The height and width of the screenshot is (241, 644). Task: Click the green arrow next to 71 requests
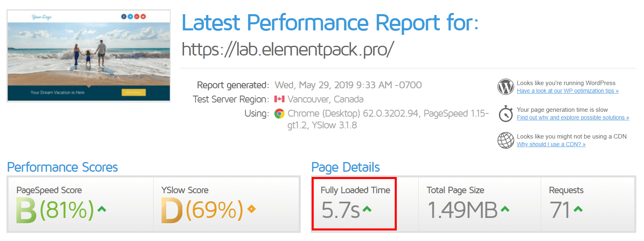(x=578, y=209)
